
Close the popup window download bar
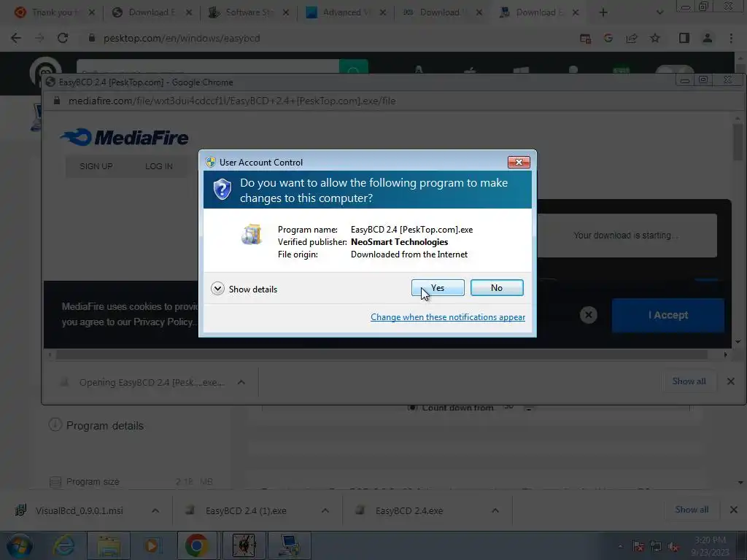[730, 381]
